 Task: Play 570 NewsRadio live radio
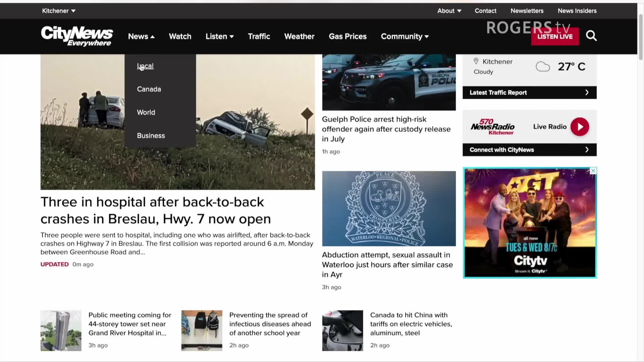click(580, 127)
